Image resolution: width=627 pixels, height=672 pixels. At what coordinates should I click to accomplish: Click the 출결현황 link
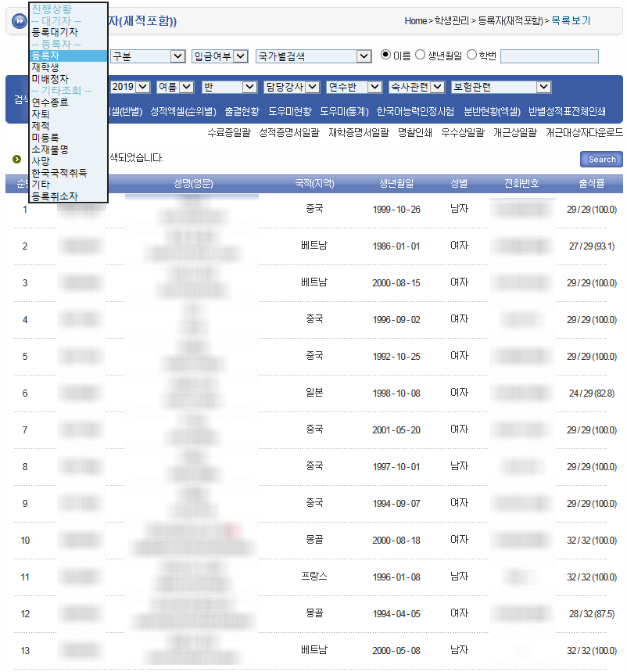coord(242,111)
